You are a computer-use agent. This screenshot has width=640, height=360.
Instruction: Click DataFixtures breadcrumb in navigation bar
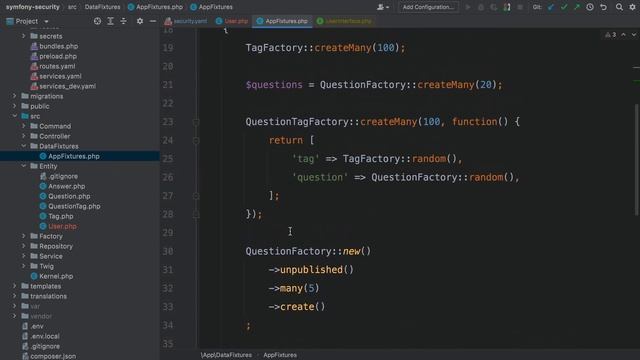coord(102,7)
